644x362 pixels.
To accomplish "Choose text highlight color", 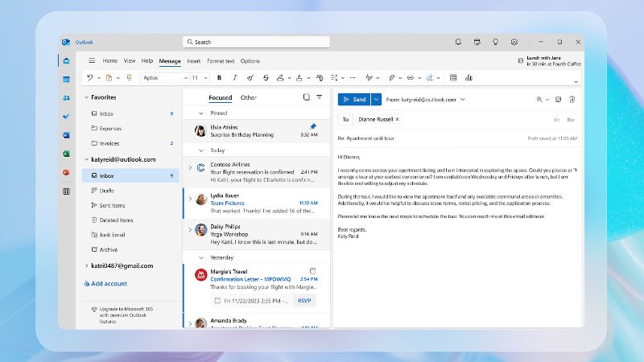I will (x=280, y=77).
